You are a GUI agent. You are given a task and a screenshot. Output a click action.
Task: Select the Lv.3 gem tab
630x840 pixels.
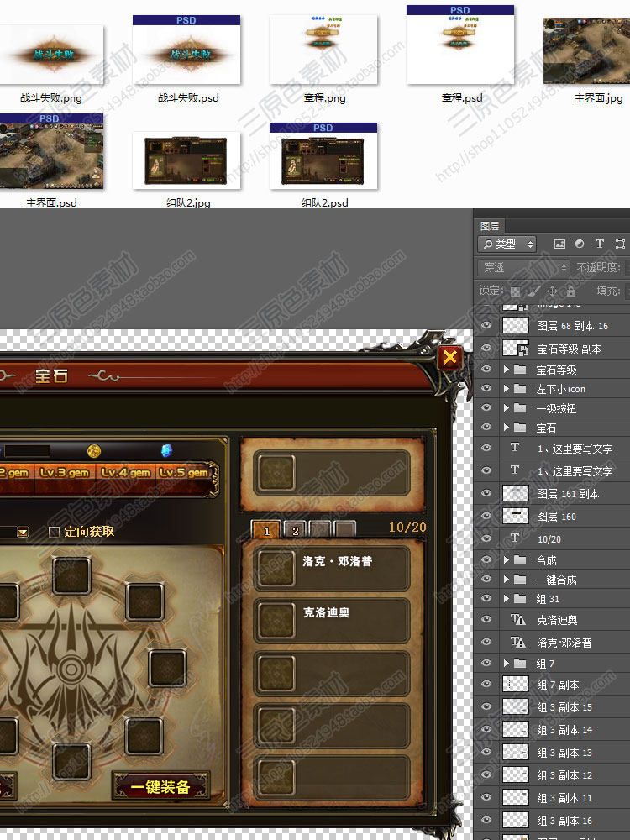[x=65, y=473]
